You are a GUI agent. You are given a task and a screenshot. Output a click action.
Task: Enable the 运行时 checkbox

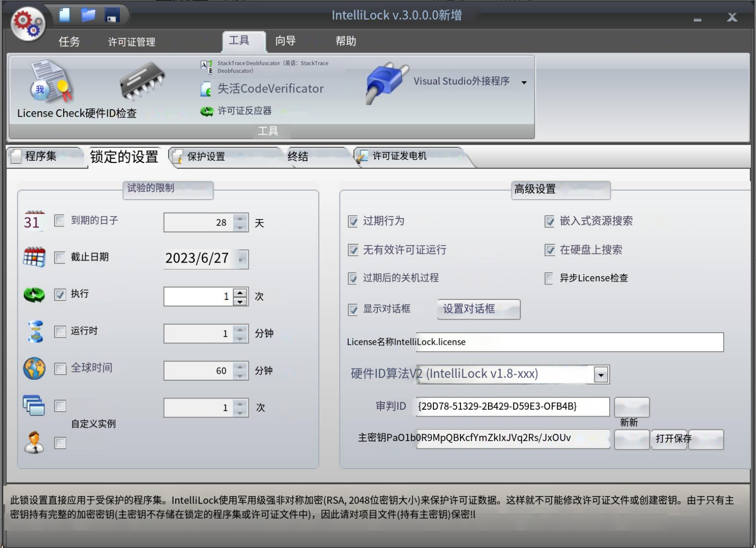[x=60, y=332]
